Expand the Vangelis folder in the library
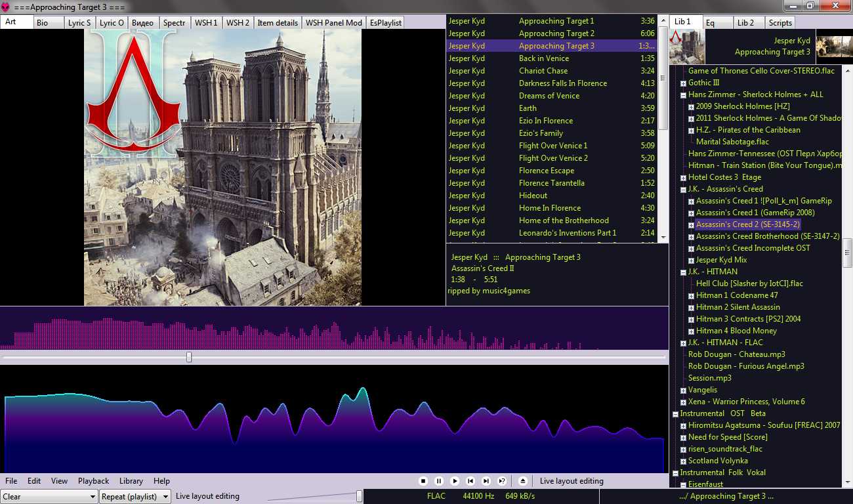 (683, 390)
